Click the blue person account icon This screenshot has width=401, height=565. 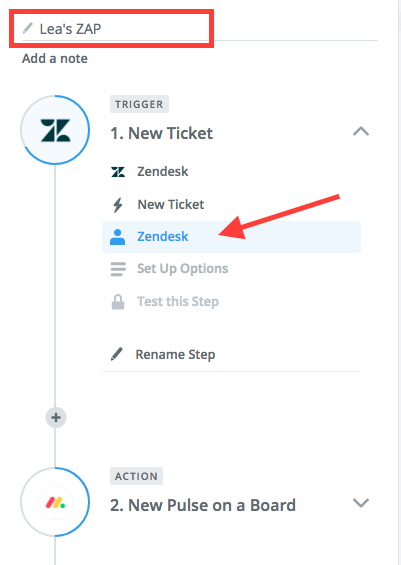(x=117, y=237)
